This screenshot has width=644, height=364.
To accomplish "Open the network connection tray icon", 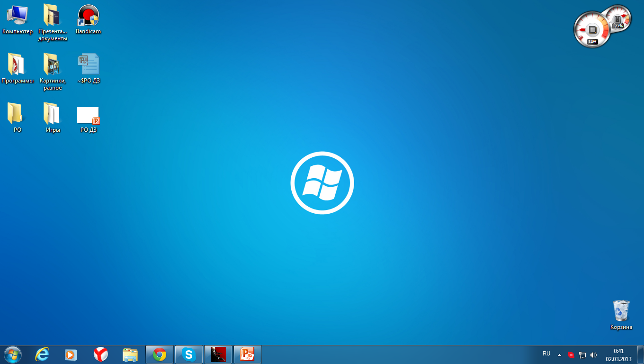I will pos(582,355).
